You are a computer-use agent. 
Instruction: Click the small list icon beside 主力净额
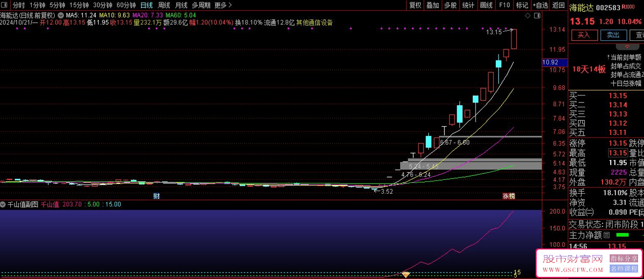coord(607,235)
